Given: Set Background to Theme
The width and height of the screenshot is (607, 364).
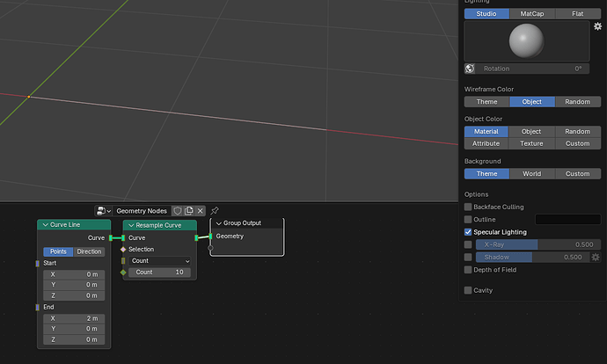Looking at the screenshot, I should [486, 174].
